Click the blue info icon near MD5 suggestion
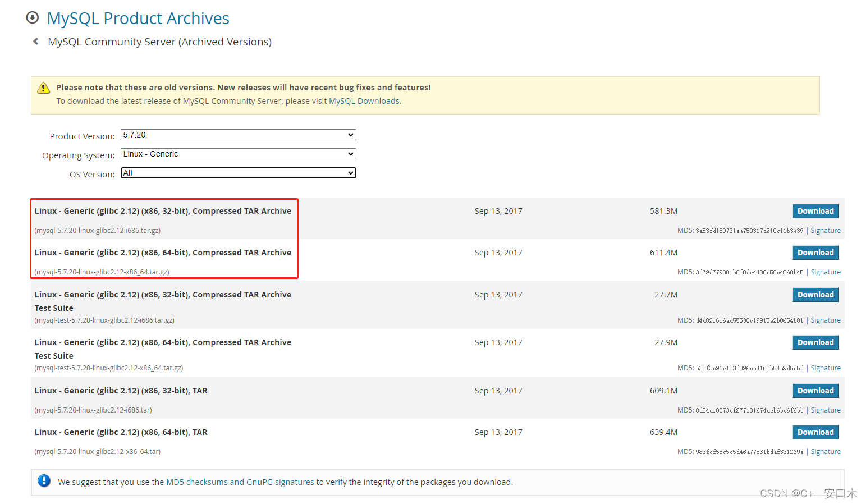 click(x=44, y=481)
